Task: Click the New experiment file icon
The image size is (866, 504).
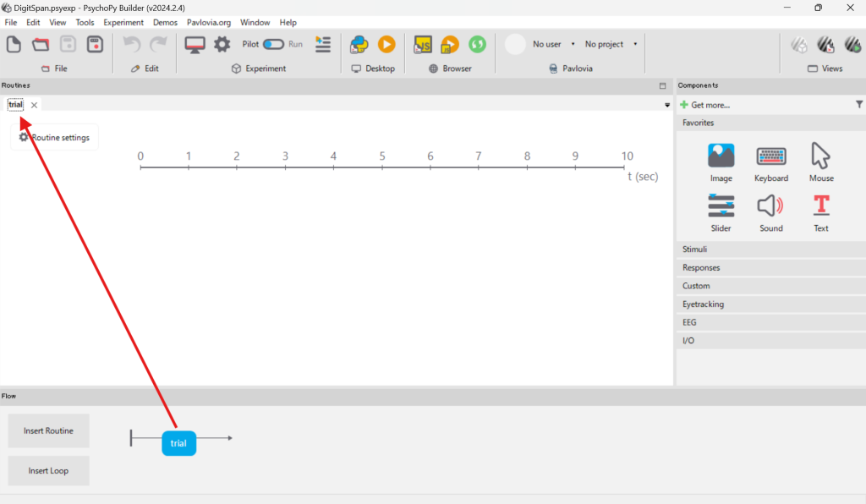Action: tap(14, 44)
